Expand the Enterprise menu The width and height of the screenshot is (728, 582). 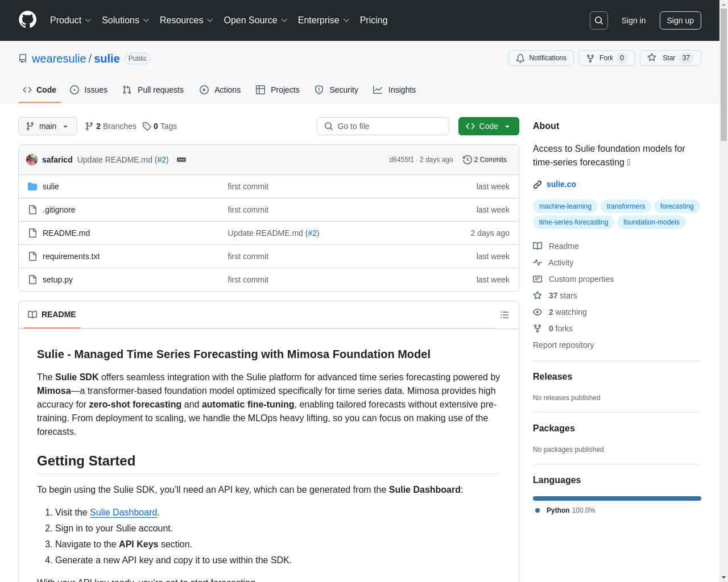[324, 20]
